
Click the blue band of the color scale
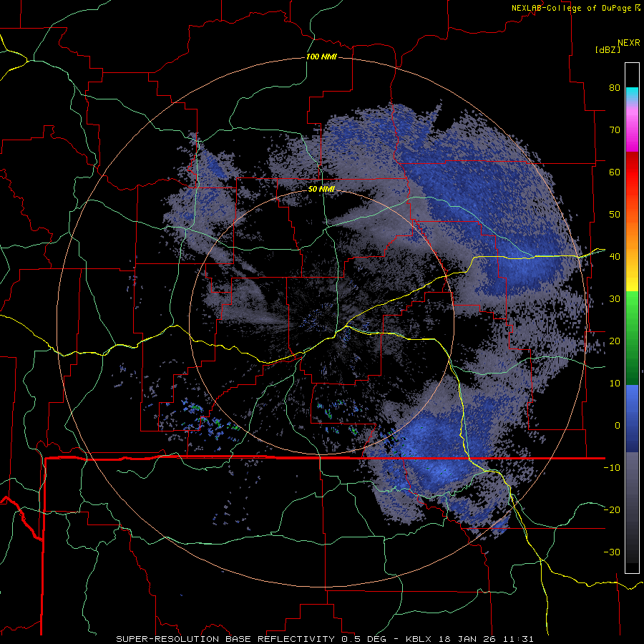point(632,419)
